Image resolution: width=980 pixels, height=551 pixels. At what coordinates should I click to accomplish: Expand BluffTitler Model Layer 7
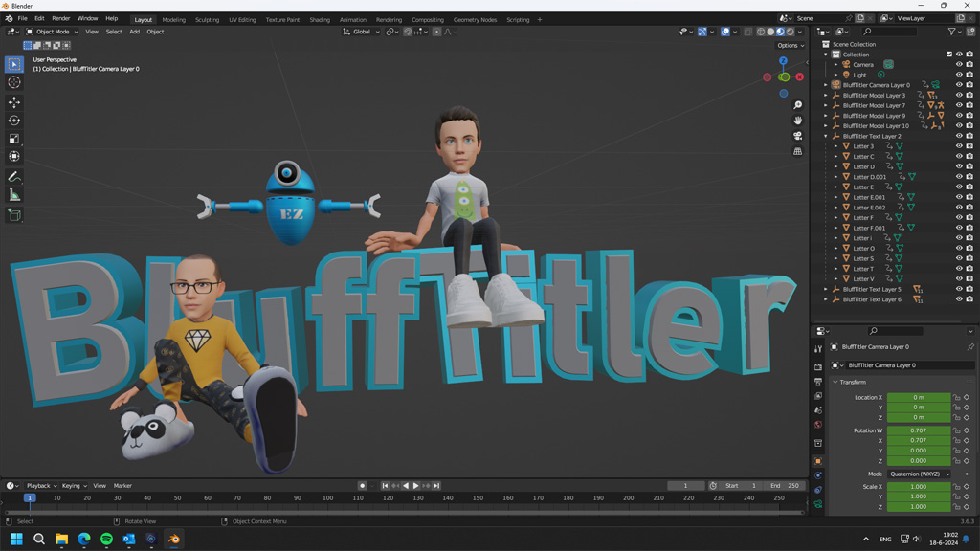point(826,105)
